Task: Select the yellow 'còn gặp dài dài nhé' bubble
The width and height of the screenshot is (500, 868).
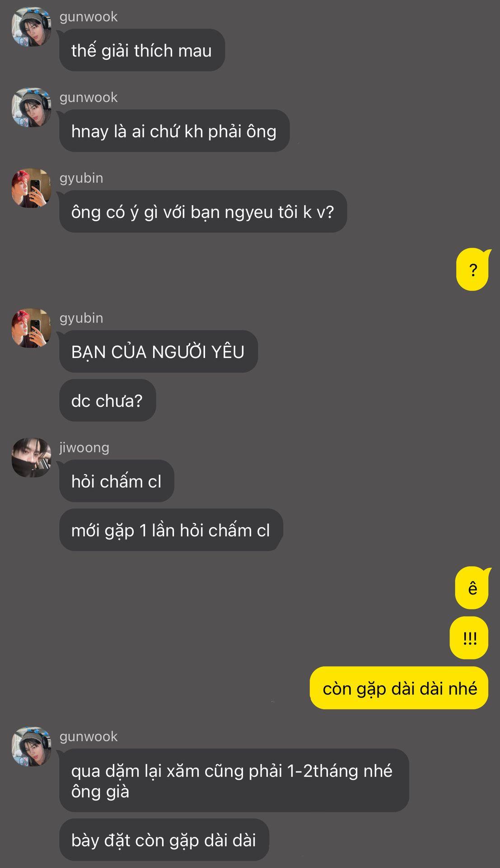Action: (x=399, y=688)
